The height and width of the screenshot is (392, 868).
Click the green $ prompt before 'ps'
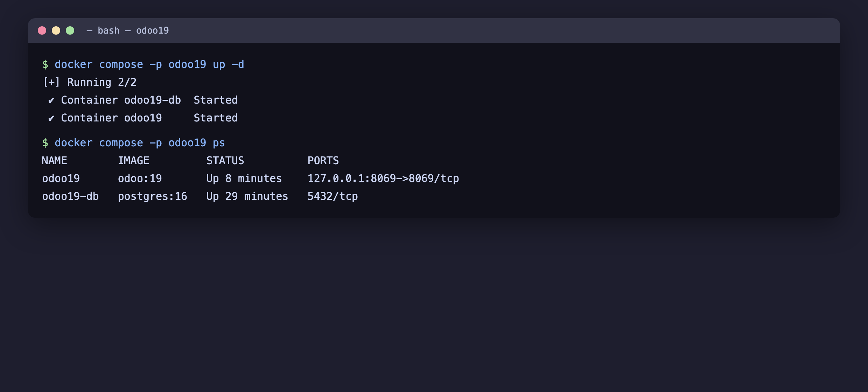tap(45, 143)
